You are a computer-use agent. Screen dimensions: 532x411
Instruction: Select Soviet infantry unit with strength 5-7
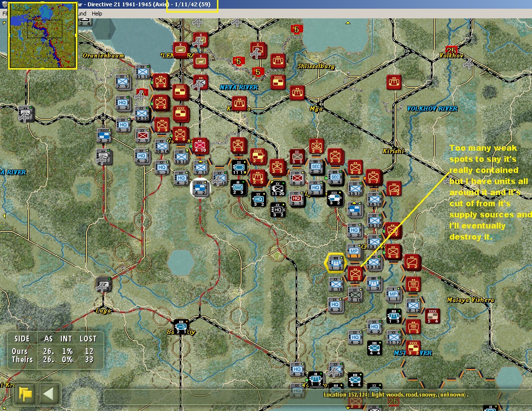coord(373,177)
